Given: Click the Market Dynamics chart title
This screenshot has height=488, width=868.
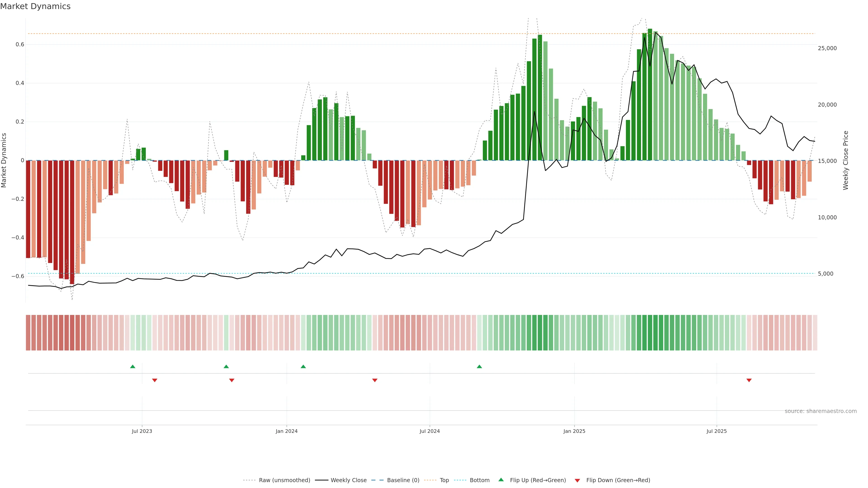Looking at the screenshot, I should tap(35, 6).
